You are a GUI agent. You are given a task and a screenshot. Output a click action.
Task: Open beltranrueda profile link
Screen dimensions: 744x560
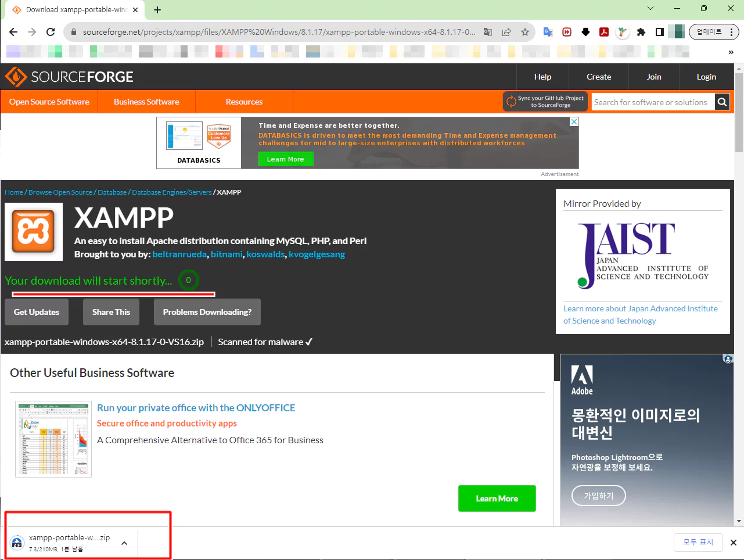(179, 254)
